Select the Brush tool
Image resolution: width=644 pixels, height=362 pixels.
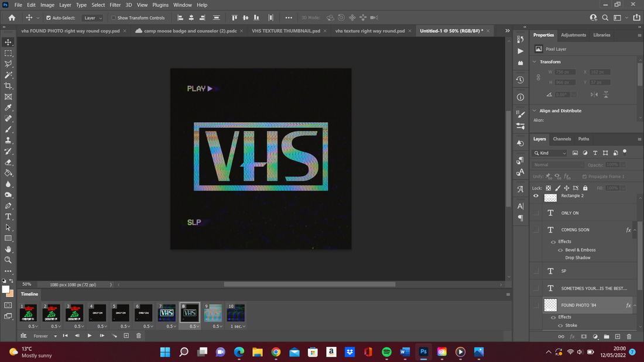(x=8, y=129)
